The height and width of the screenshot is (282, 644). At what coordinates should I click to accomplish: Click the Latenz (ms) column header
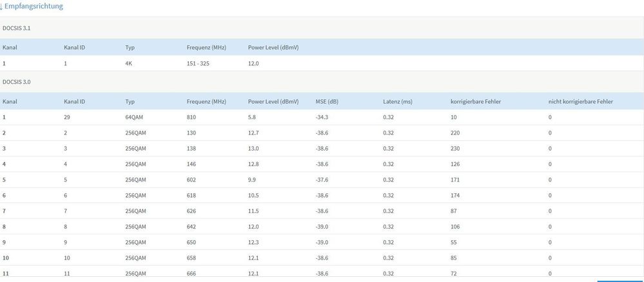[x=397, y=102]
